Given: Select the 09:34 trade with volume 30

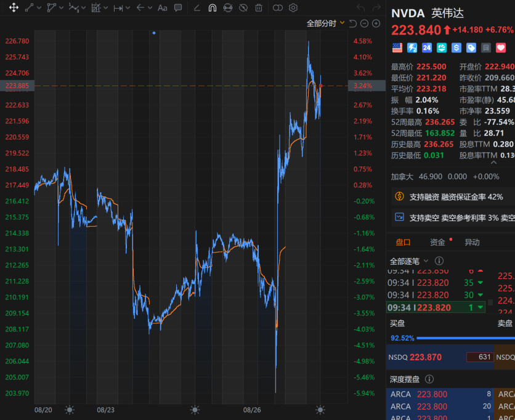Looking at the screenshot, I should [x=436, y=295].
